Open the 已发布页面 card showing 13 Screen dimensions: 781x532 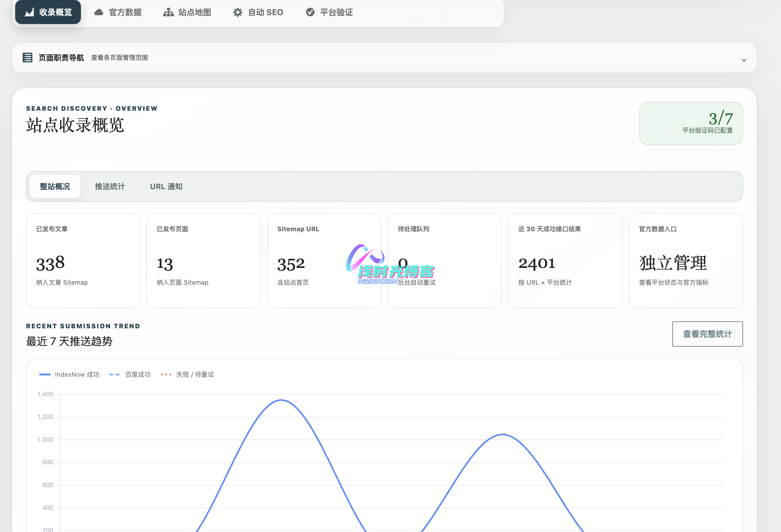pyautogui.click(x=204, y=260)
